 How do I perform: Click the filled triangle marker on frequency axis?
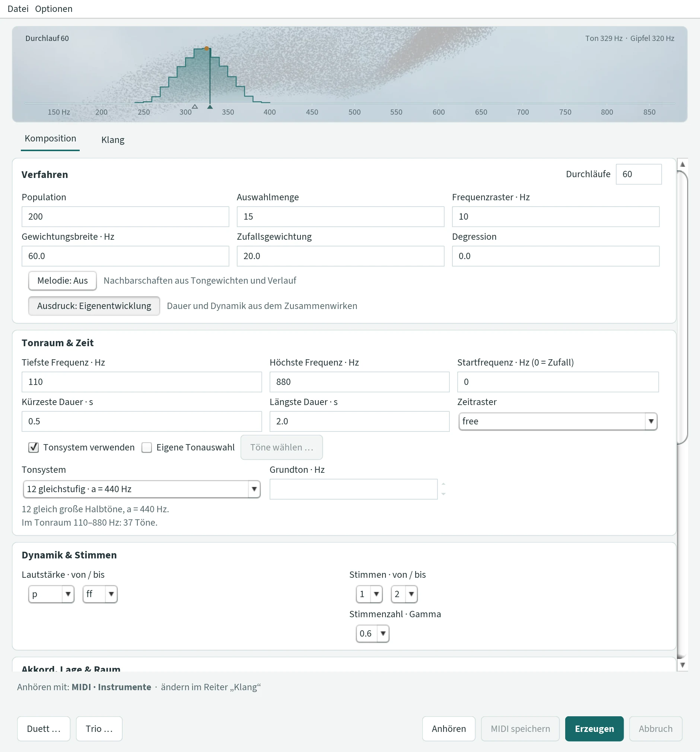210,107
